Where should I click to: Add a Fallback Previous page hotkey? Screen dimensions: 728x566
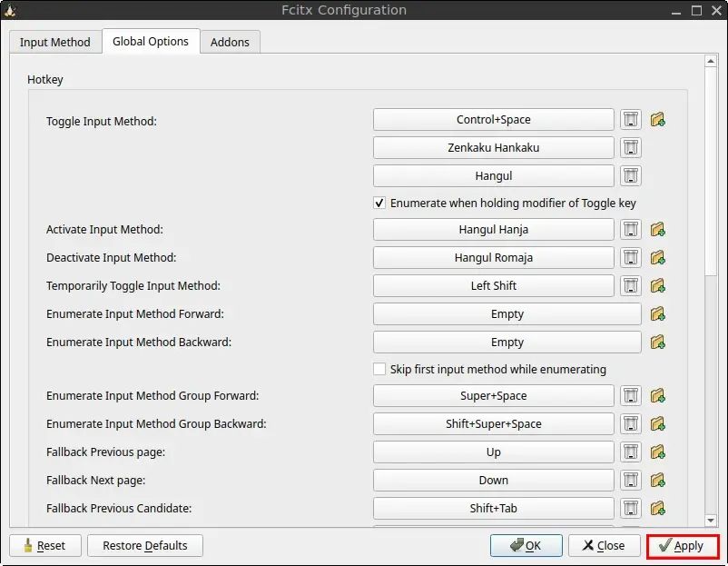pyautogui.click(x=657, y=452)
